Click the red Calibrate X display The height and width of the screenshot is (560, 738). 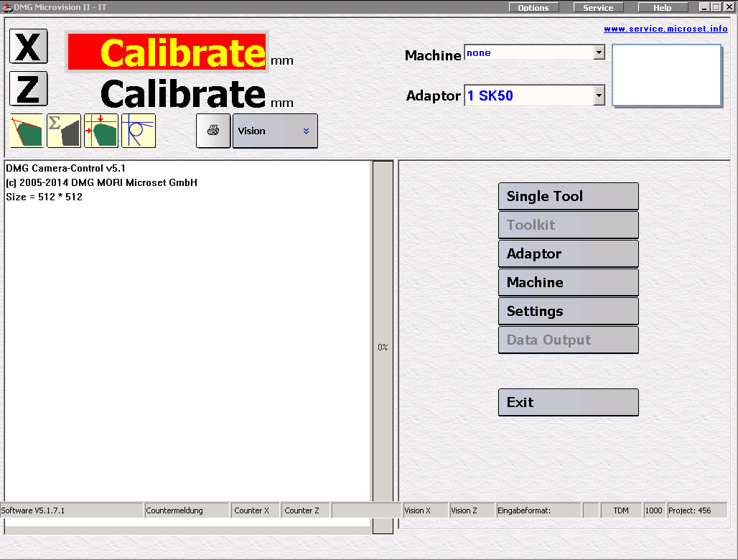(x=167, y=52)
